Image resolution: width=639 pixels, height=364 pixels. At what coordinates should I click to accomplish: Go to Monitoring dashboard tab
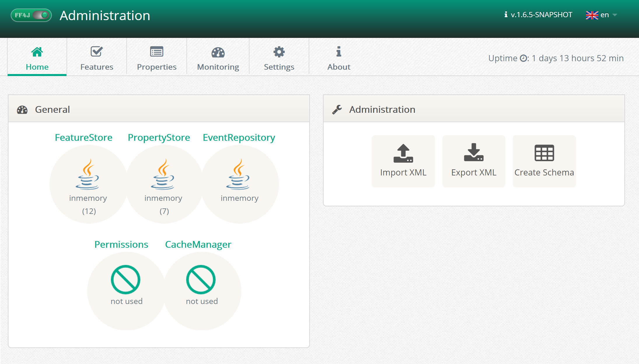tap(218, 58)
